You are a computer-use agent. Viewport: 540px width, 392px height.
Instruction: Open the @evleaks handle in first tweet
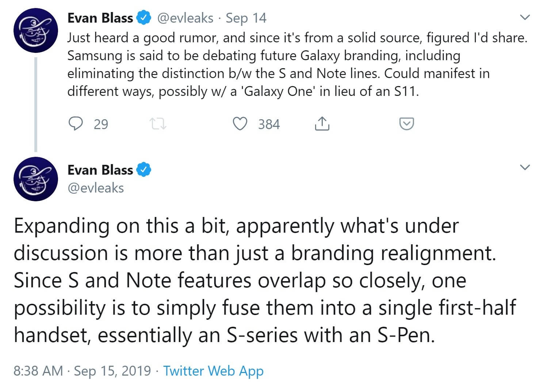[185, 18]
